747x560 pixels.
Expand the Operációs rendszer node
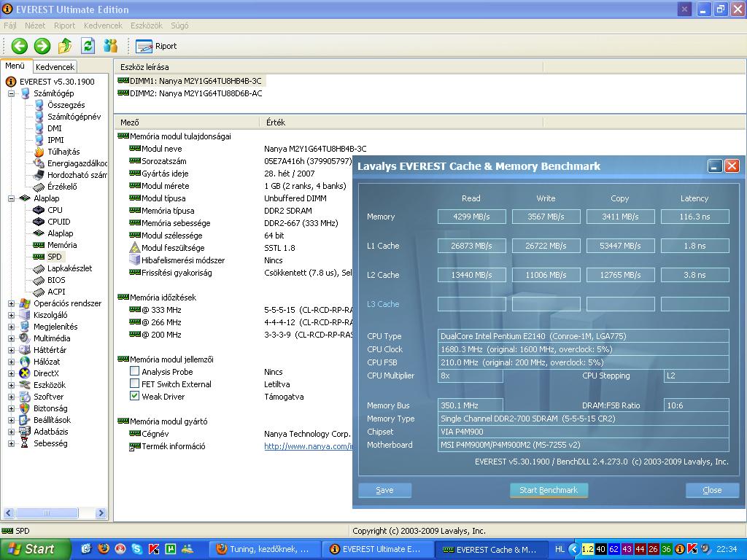pyautogui.click(x=11, y=303)
